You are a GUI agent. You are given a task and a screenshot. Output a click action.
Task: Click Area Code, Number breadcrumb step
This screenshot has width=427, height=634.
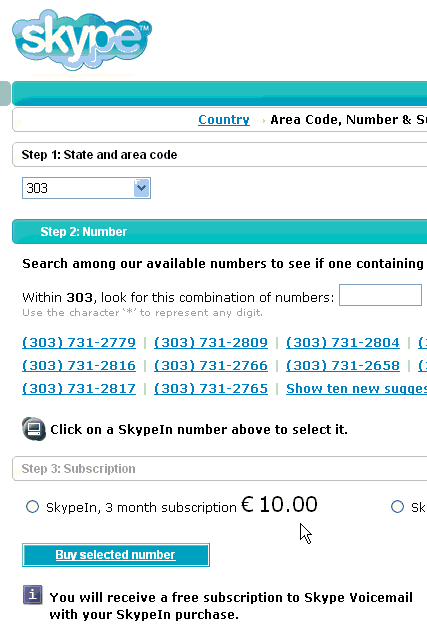349,120
